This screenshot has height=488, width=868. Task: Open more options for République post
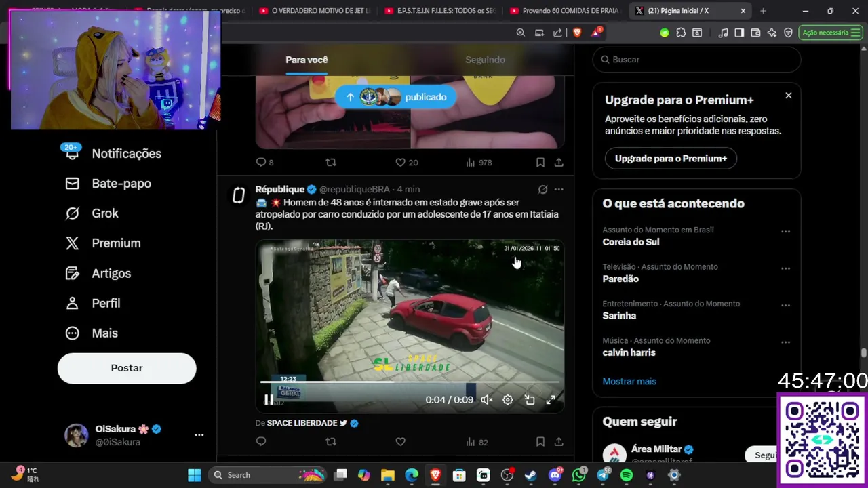coord(559,190)
